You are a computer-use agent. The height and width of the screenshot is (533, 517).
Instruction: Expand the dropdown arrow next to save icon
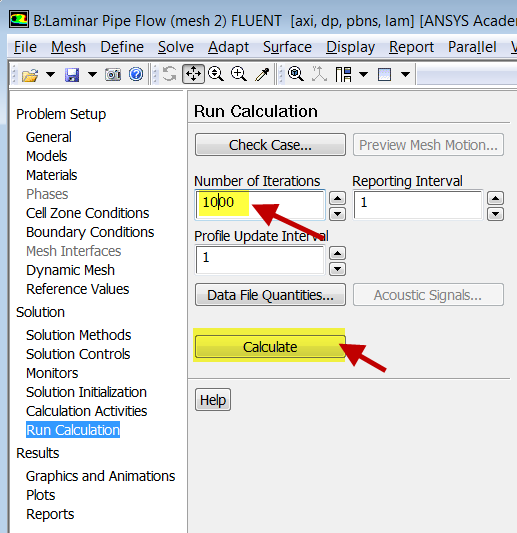click(92, 74)
